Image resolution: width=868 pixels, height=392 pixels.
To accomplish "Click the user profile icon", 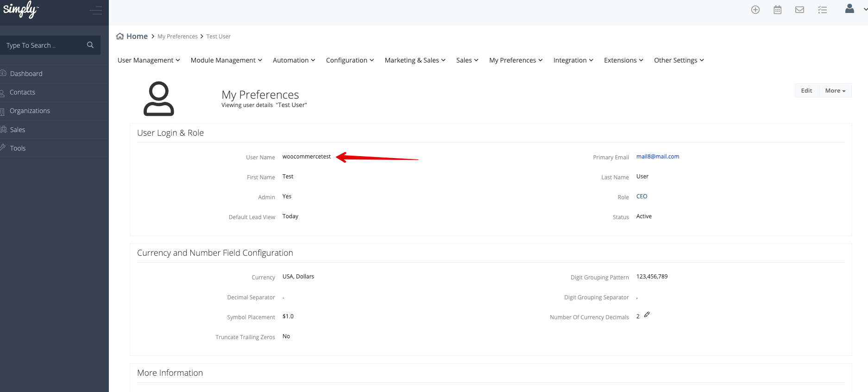I will tap(849, 9).
